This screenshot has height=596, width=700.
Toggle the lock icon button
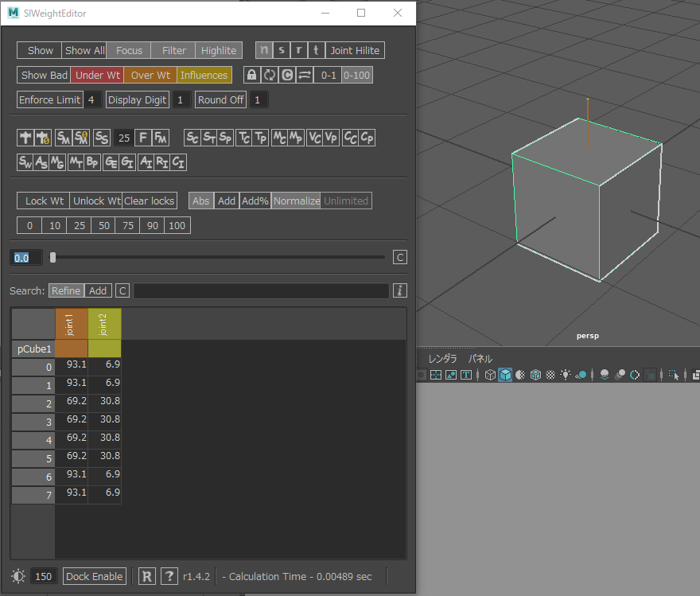[x=252, y=75]
